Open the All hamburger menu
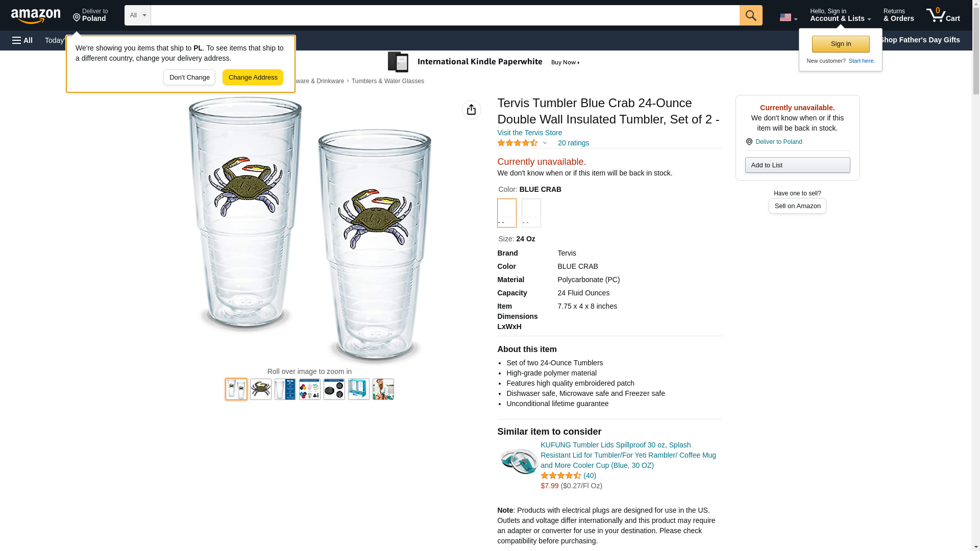The width and height of the screenshot is (980, 551). pos(22,40)
